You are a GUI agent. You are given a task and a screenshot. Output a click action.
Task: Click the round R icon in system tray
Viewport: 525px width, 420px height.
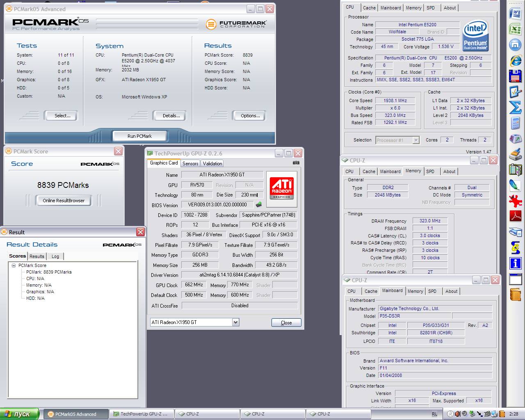point(450,414)
